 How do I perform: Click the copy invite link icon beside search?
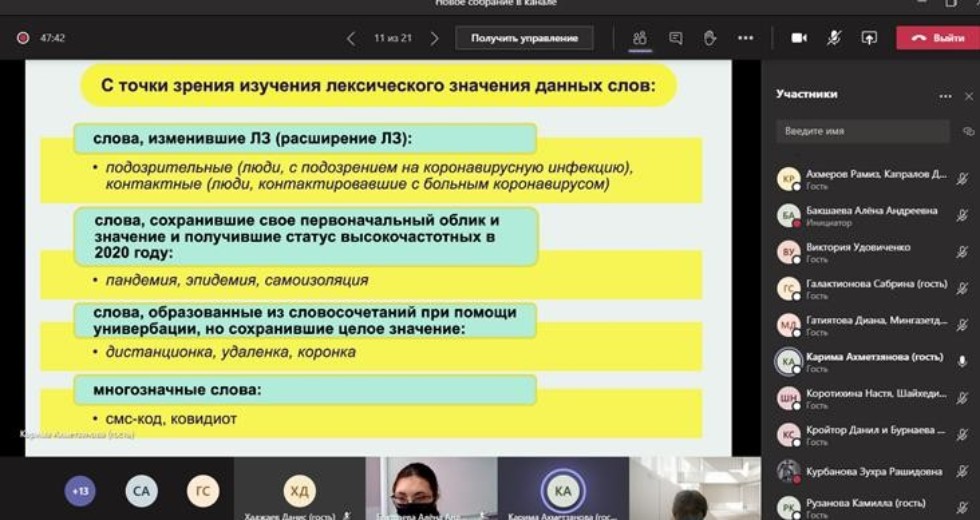(967, 131)
